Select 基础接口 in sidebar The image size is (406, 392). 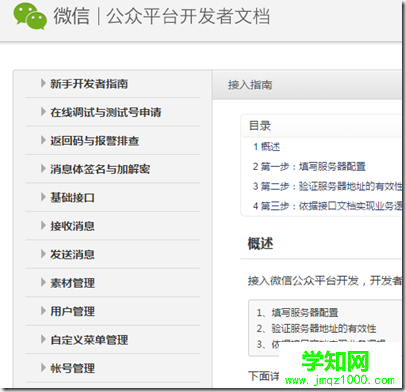click(x=72, y=198)
